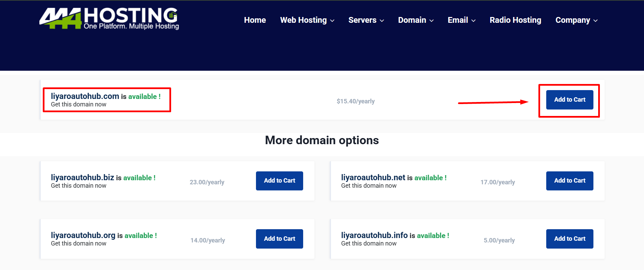Expand the Email dropdown menu
Image resolution: width=644 pixels, height=270 pixels.
[461, 20]
